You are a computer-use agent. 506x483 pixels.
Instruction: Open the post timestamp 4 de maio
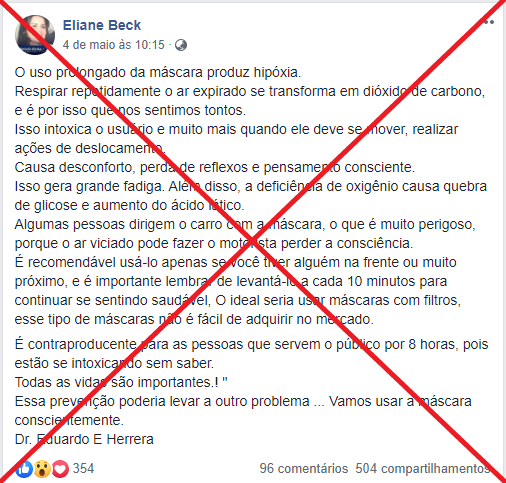click(x=114, y=45)
